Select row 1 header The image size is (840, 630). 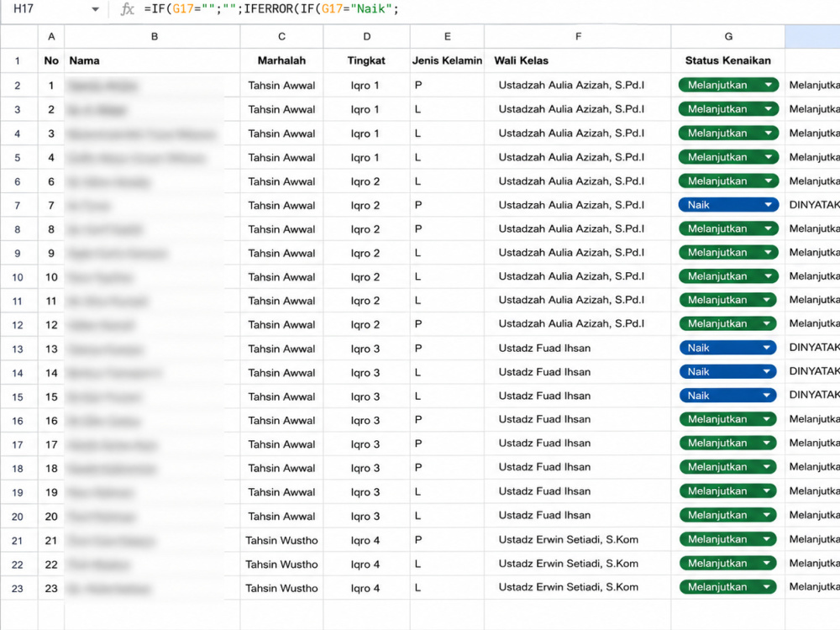(18, 60)
